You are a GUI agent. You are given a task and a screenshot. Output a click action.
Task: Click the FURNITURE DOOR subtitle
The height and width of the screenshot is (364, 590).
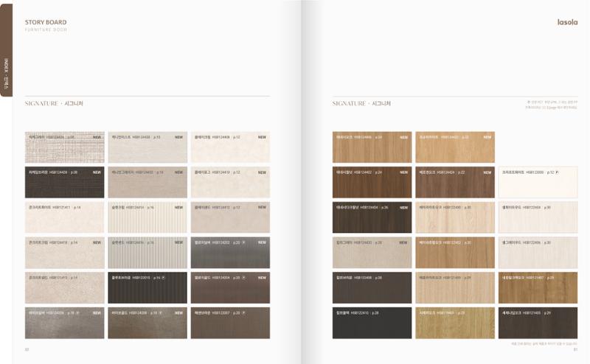tap(46, 29)
